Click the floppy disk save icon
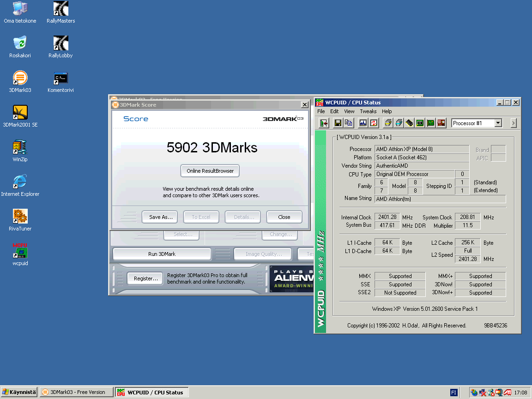Viewport: 532px width, 399px height. 338,123
